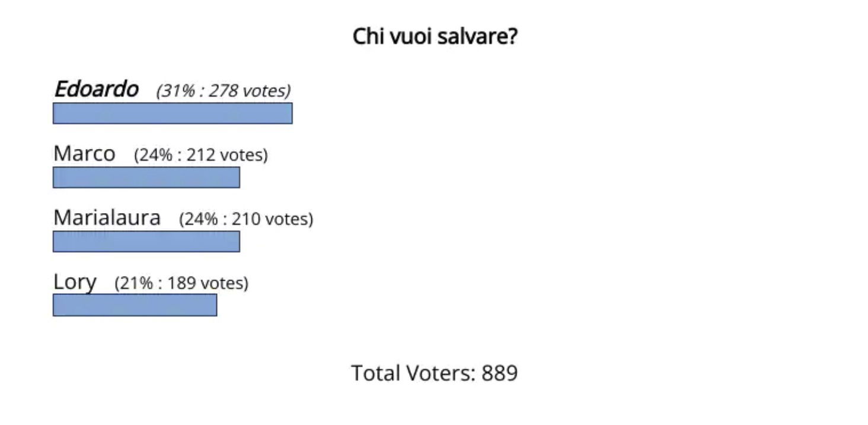868x425 pixels.
Task: Select the Edoardo name label
Action: [x=96, y=90]
